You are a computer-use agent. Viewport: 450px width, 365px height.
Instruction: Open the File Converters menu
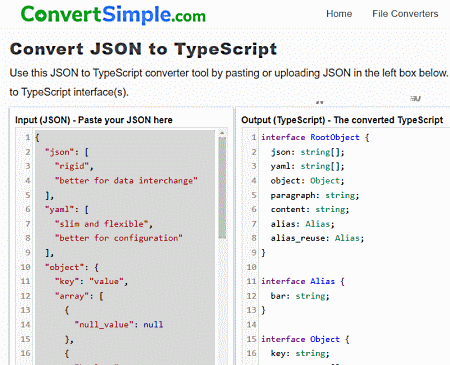click(x=405, y=14)
